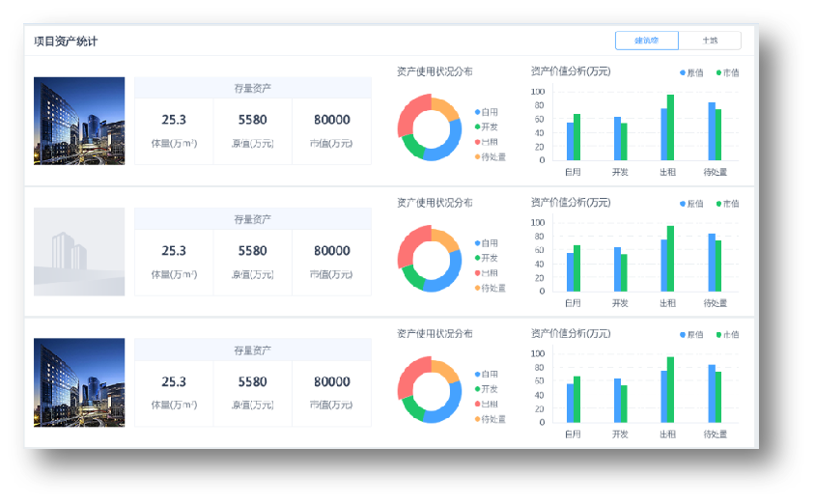Screen dimensions: 815x504
Task: Open the bottom project's building photo thumbnail
Action: click(79, 382)
